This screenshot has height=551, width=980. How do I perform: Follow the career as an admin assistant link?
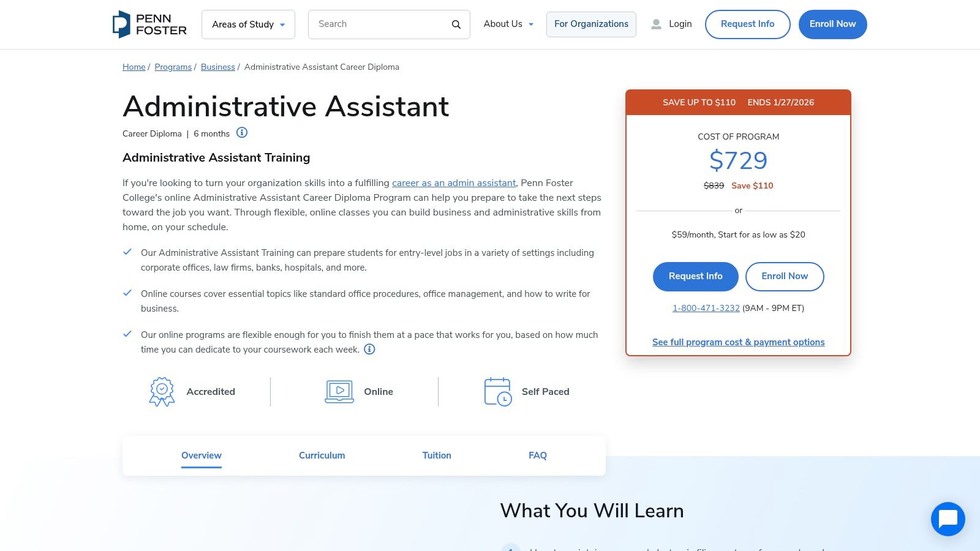[454, 183]
